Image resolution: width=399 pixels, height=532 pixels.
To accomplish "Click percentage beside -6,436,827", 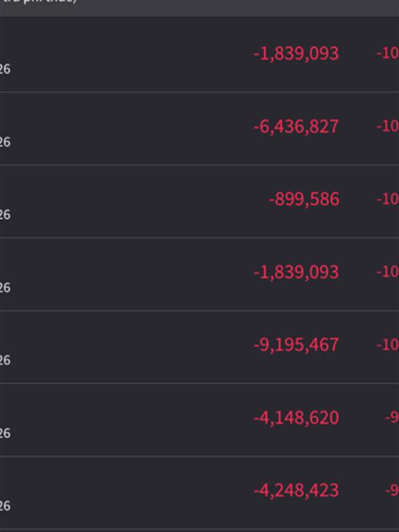I will [x=388, y=126].
